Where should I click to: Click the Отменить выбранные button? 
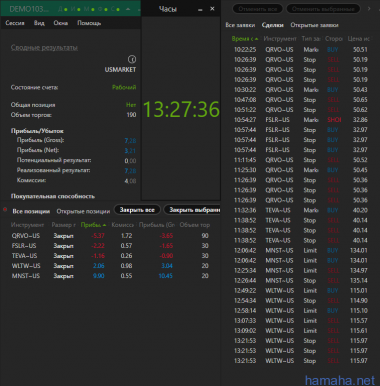pyautogui.click(x=323, y=9)
